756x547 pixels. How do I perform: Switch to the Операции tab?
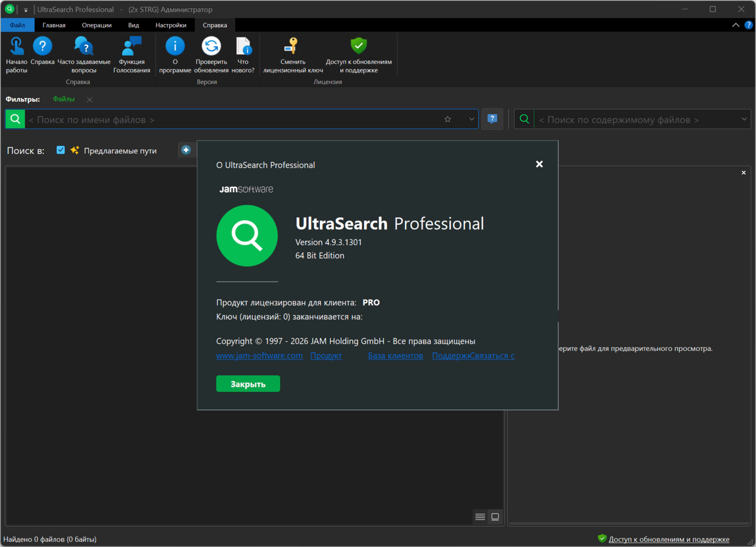[97, 25]
